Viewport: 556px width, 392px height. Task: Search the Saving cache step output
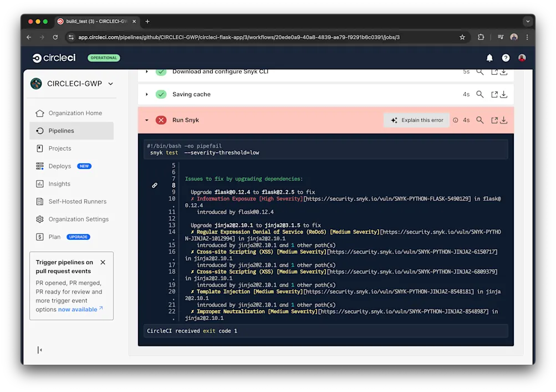(x=480, y=94)
